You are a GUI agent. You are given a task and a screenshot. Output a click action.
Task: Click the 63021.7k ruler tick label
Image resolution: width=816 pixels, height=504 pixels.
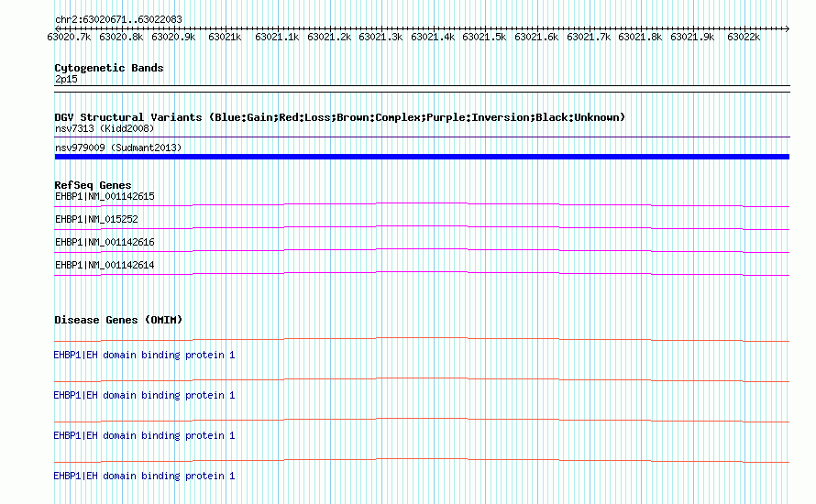pyautogui.click(x=589, y=37)
